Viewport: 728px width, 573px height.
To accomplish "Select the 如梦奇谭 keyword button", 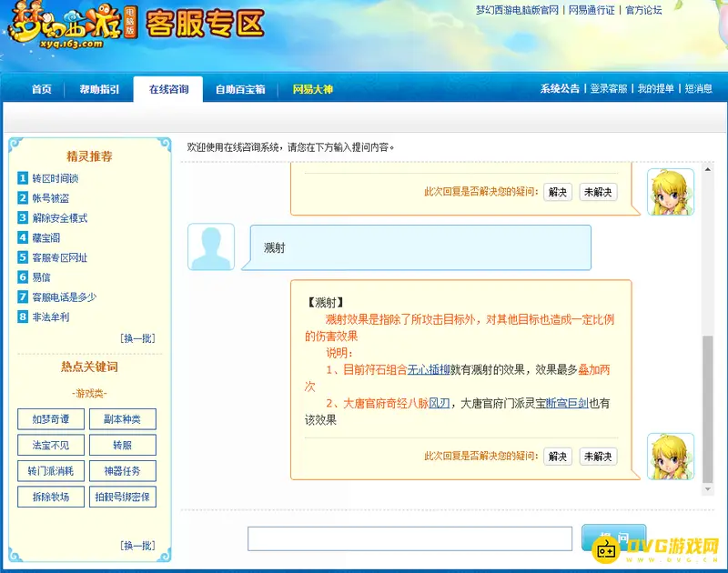I will point(51,419).
